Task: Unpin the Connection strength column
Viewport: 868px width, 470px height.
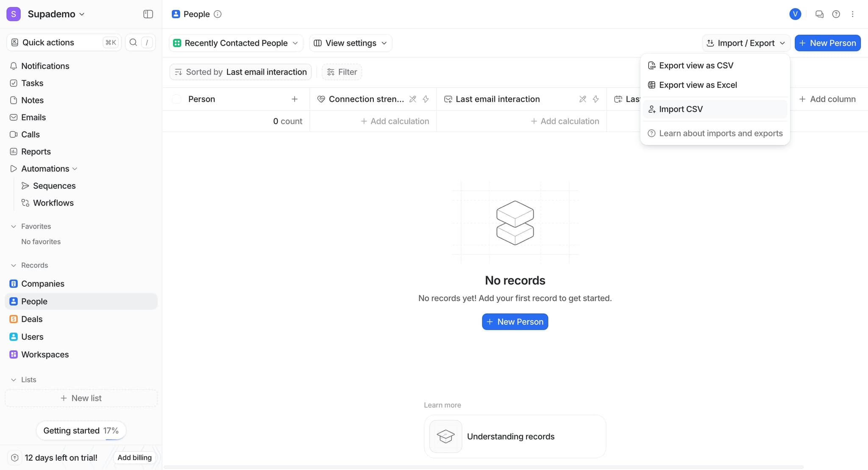Action: pos(413,99)
